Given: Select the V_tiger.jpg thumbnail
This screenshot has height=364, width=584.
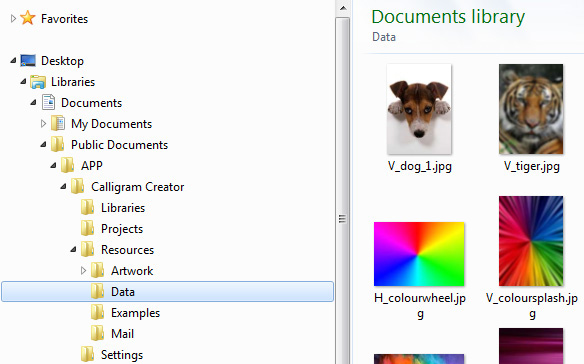Looking at the screenshot, I should point(531,109).
